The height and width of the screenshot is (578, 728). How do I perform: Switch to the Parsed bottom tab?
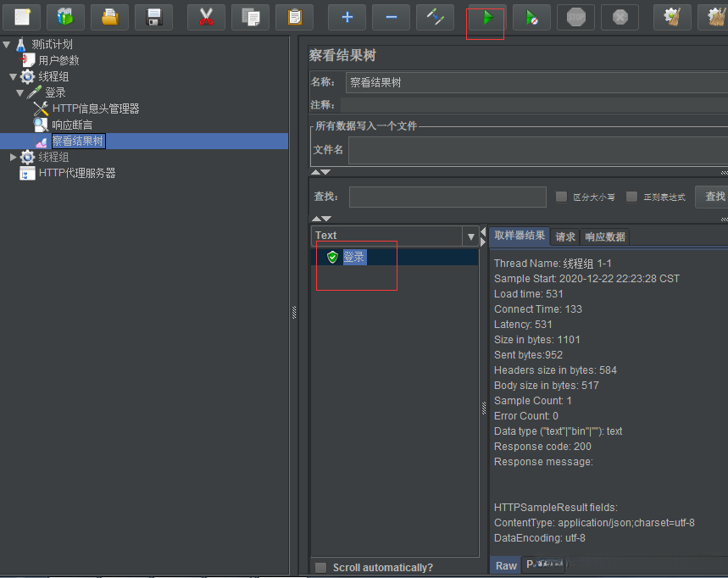tap(543, 565)
